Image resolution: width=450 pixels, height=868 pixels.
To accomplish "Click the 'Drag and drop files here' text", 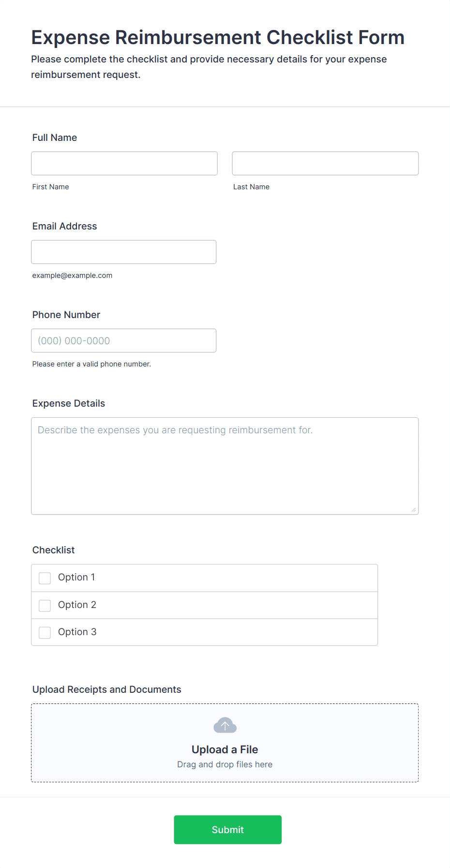I will coord(225,764).
